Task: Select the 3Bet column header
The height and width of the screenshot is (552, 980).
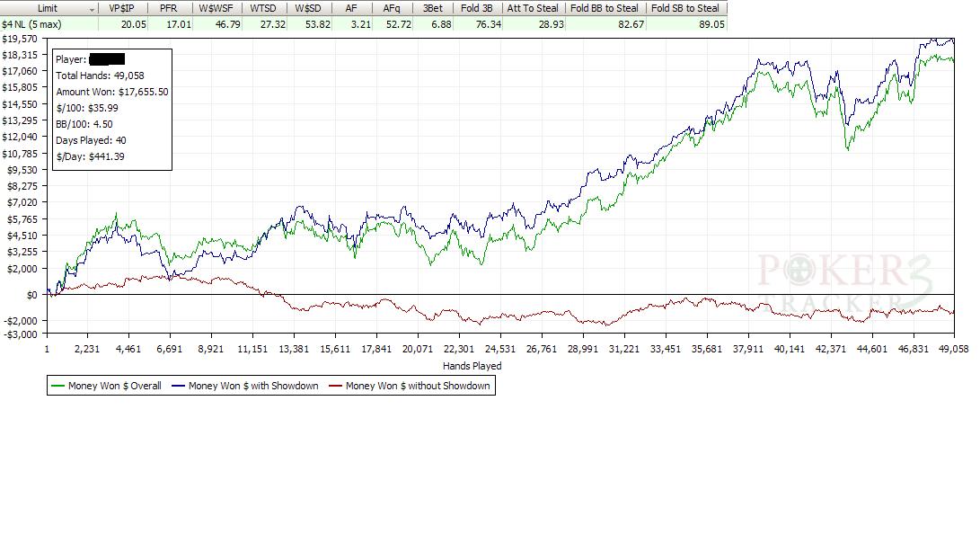Action: pyautogui.click(x=433, y=8)
